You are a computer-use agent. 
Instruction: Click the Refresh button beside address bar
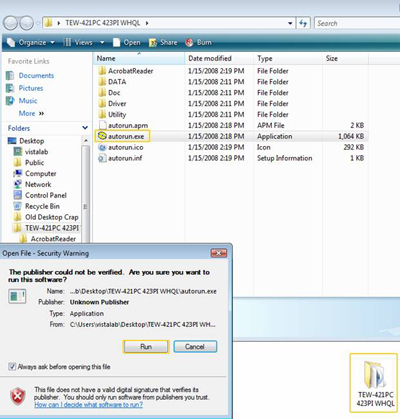coord(303,23)
